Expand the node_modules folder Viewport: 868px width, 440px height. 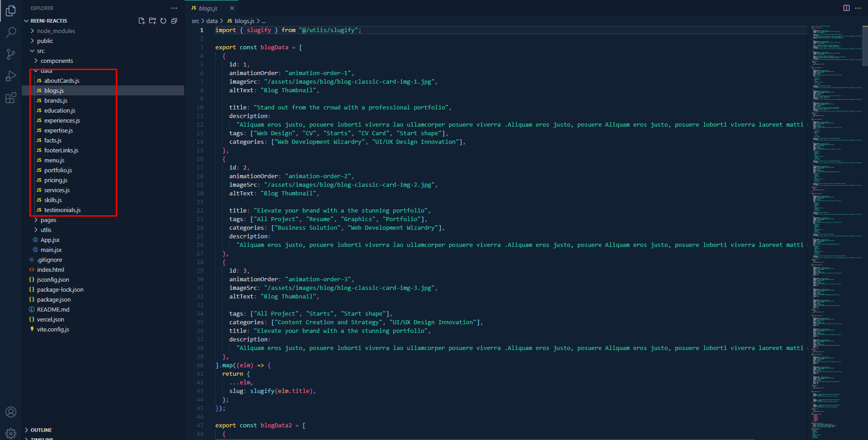click(x=56, y=31)
